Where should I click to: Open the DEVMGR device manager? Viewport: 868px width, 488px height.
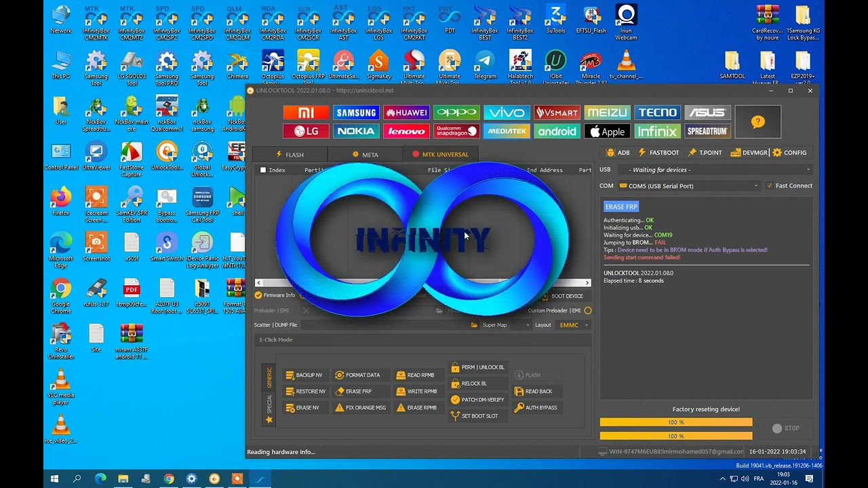[x=749, y=152]
